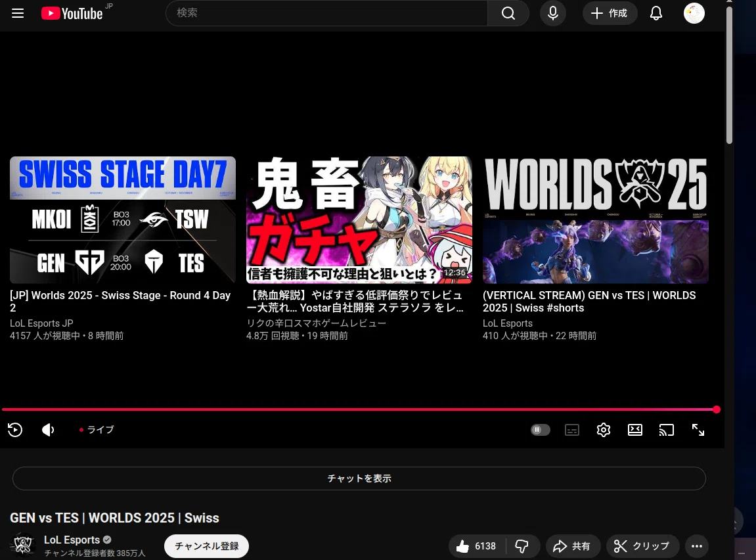Open リクの辛口スマホゲームレビュー channel name
This screenshot has width=756, height=560.
click(x=317, y=323)
